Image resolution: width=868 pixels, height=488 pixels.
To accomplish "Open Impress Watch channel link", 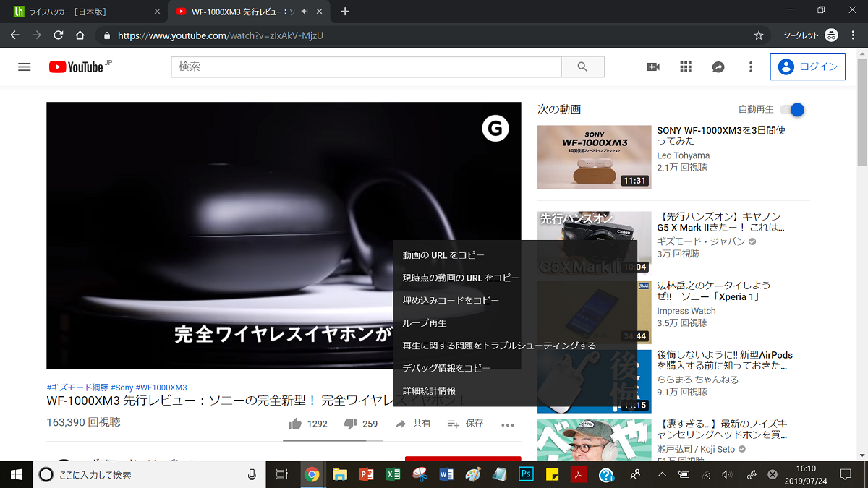I will 686,311.
